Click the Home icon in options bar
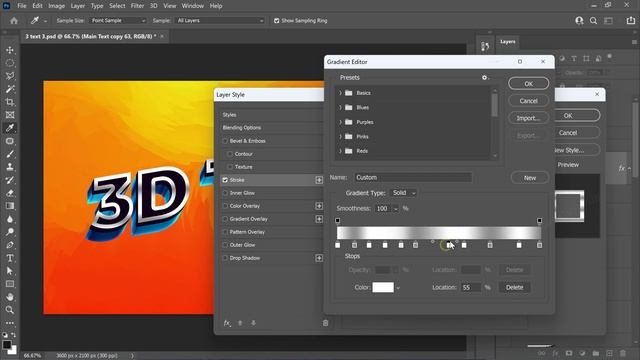640x360 pixels. coord(14,20)
